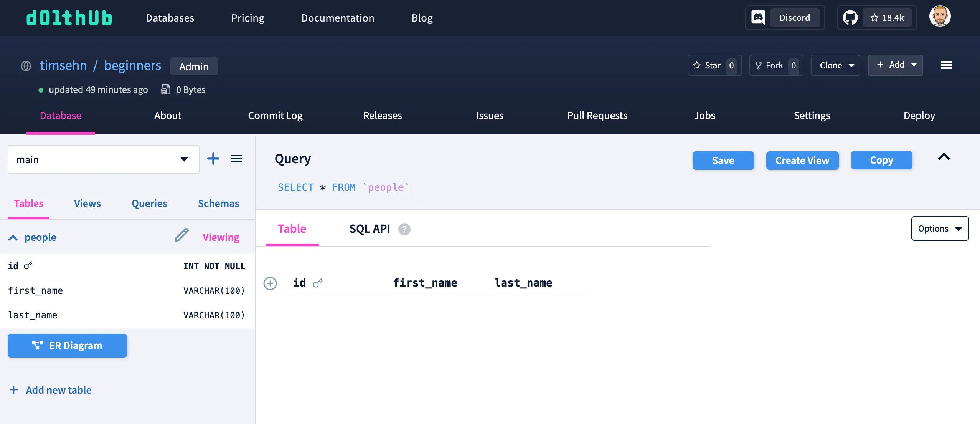Click the ER Diagram button
This screenshot has width=980, height=424.
pos(67,345)
